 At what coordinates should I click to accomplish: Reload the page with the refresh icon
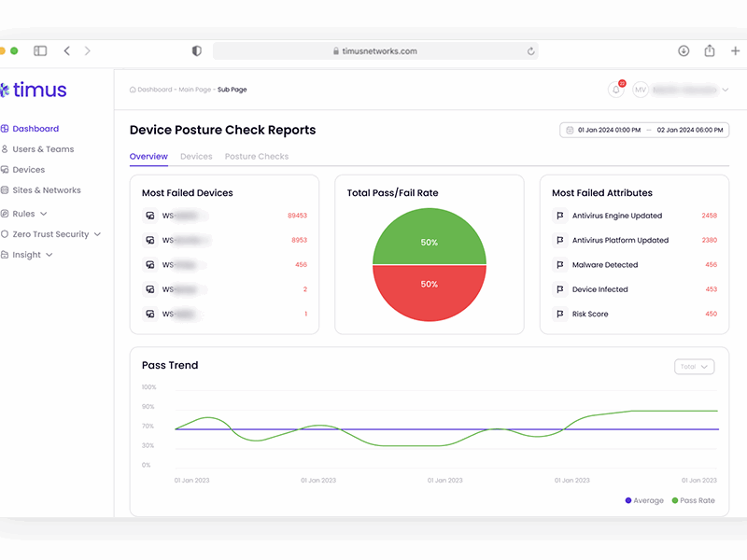[530, 51]
